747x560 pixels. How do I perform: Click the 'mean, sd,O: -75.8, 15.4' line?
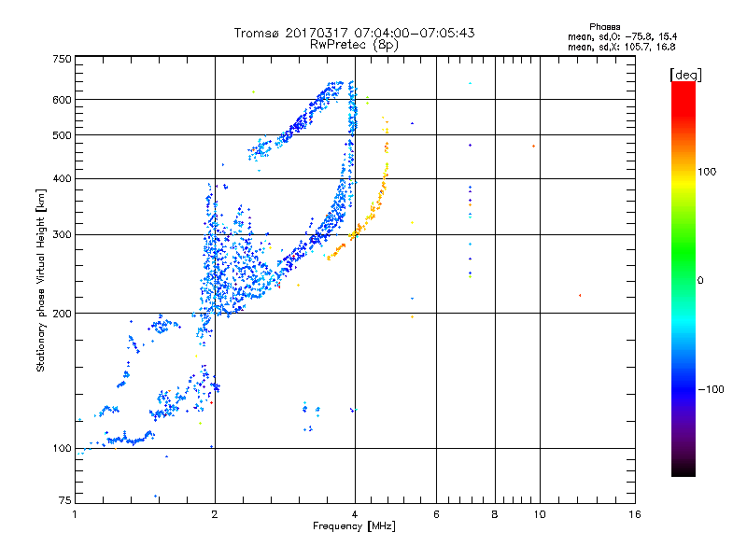[x=622, y=36]
